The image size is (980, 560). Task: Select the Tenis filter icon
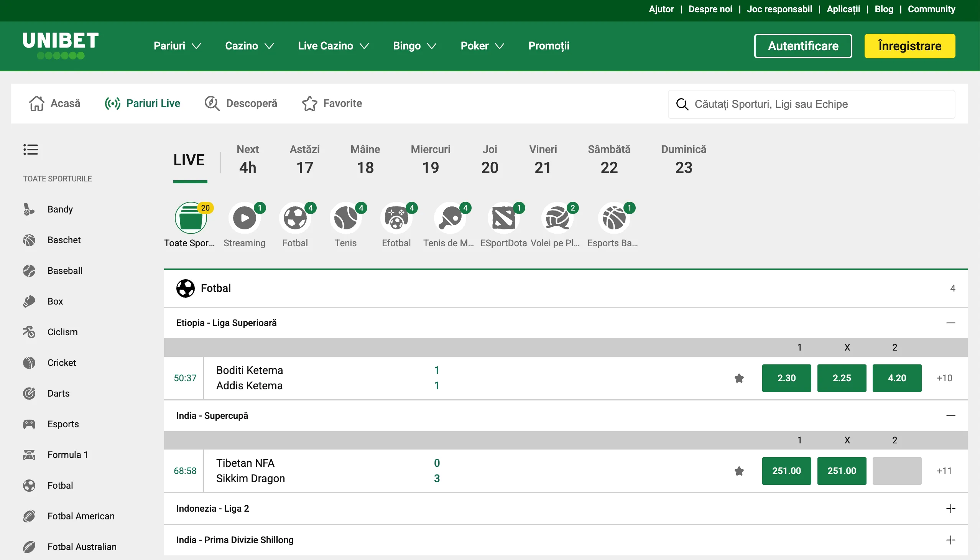[x=345, y=218]
